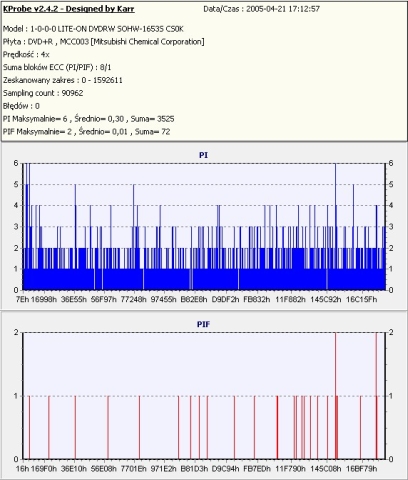
Task: Click PI axis label 16C15Fh
Action: tap(361, 299)
